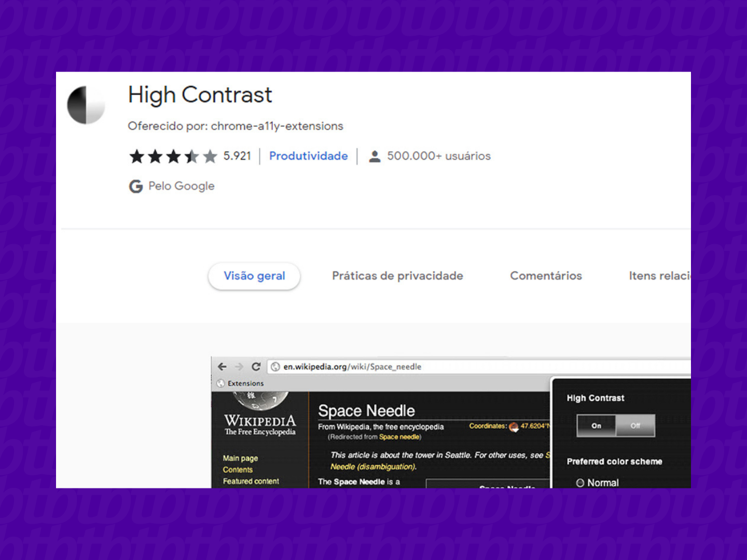
Task: Click the reload icon in screenshot browser
Action: [256, 367]
